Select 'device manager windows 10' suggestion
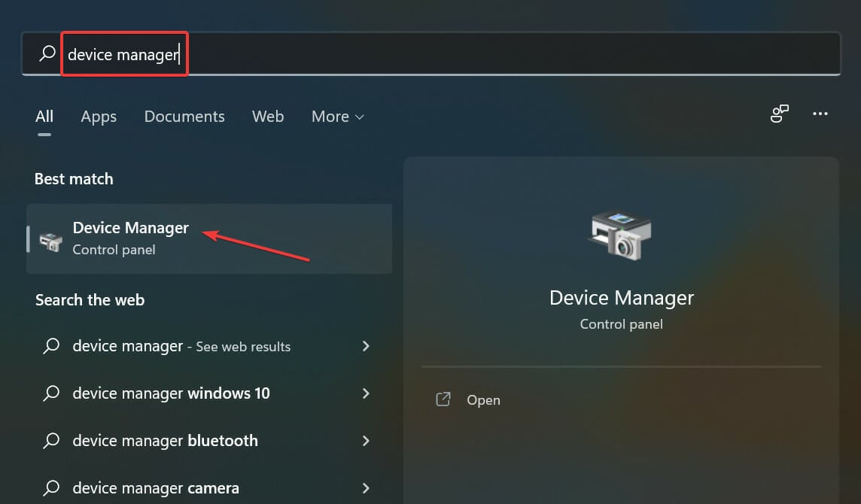The height and width of the screenshot is (504, 861). tap(209, 393)
